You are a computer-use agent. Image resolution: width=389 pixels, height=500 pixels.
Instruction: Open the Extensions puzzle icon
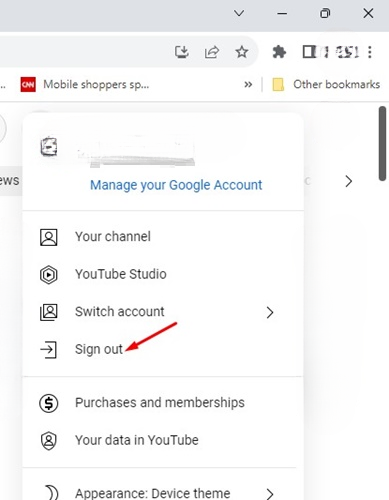(279, 52)
